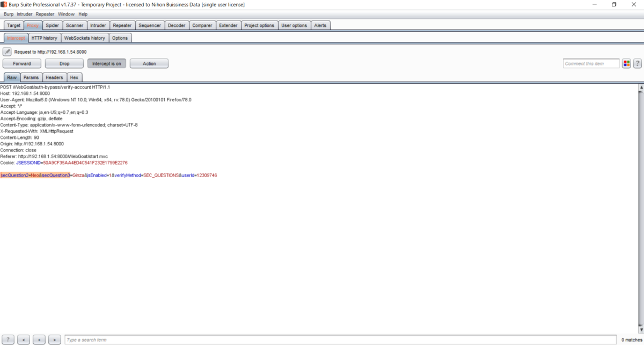The image size is (644, 345).
Task: Drop the intercepted request
Action: coord(64,63)
